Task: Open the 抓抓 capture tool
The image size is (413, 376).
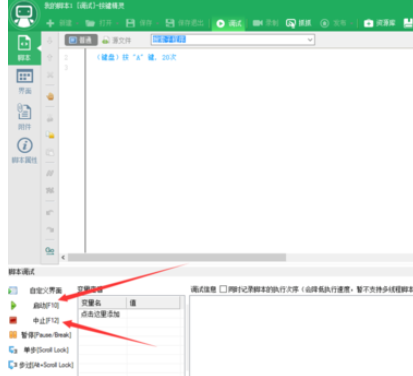Action: pyautogui.click(x=298, y=23)
